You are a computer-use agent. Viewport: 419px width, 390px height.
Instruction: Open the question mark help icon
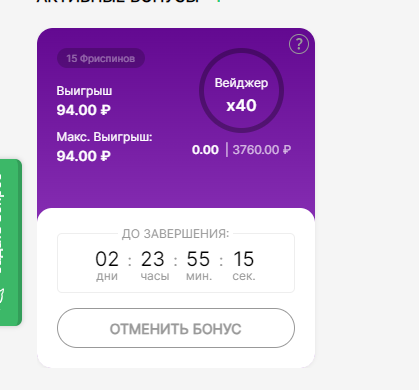[299, 44]
